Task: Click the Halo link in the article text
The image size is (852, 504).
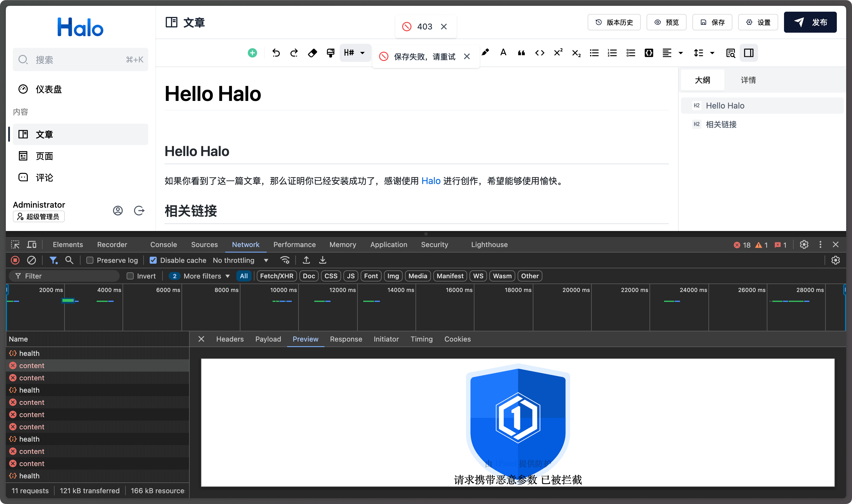Action: [431, 181]
